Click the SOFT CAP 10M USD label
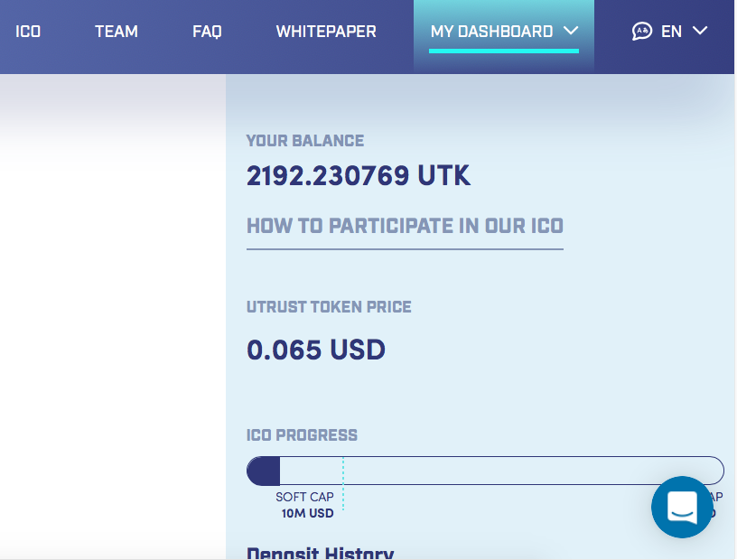 pyautogui.click(x=306, y=505)
